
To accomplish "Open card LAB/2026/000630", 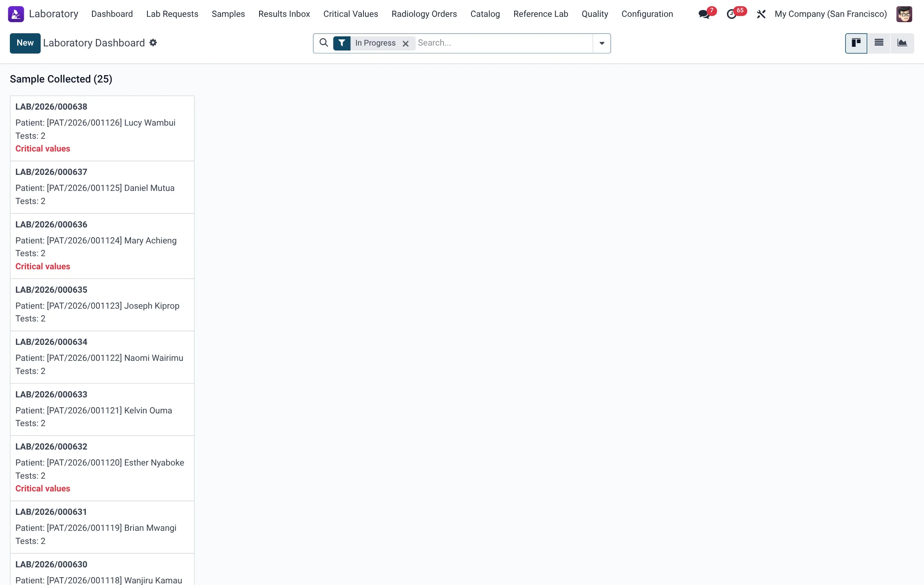I will (x=102, y=569).
